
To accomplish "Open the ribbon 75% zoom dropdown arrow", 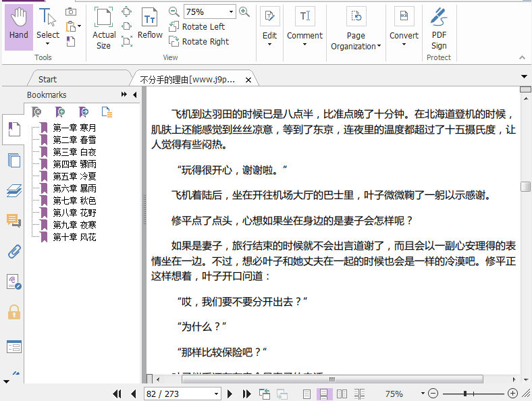I will click(231, 12).
